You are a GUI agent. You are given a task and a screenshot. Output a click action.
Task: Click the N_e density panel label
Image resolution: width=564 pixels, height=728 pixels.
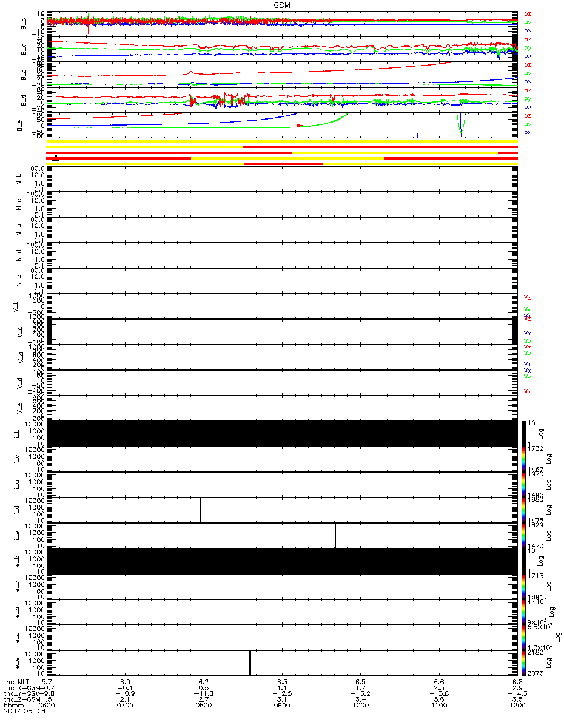(x=19, y=281)
